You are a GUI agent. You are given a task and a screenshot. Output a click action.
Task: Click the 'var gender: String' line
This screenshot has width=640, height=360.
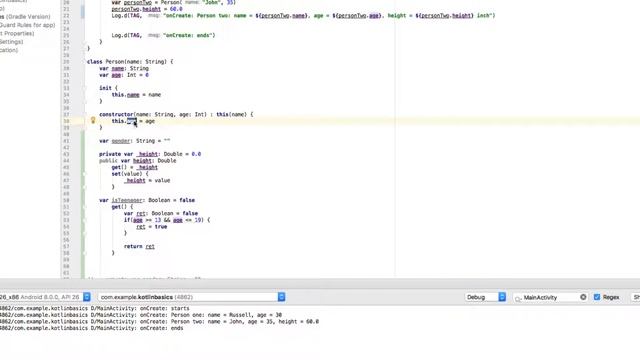pos(134,141)
